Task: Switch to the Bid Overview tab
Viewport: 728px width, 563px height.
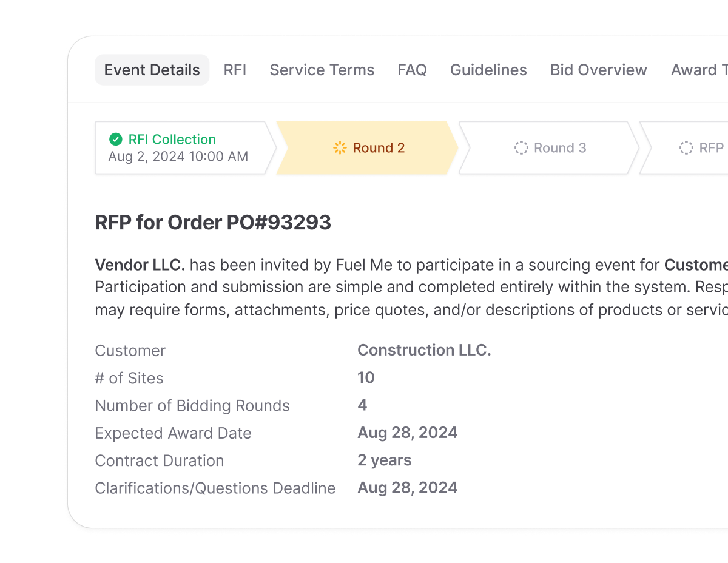Action: click(x=598, y=70)
